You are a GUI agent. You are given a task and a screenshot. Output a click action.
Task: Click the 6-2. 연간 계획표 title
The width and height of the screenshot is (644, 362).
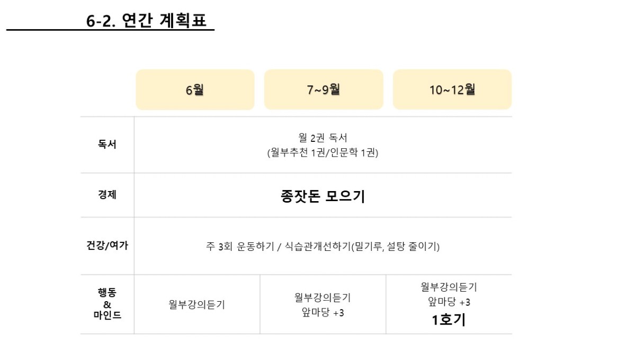(x=147, y=21)
